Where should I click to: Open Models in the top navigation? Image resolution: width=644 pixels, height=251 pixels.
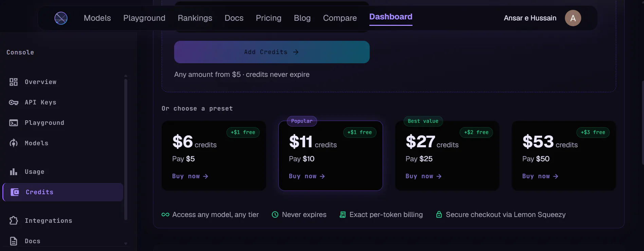pyautogui.click(x=97, y=18)
